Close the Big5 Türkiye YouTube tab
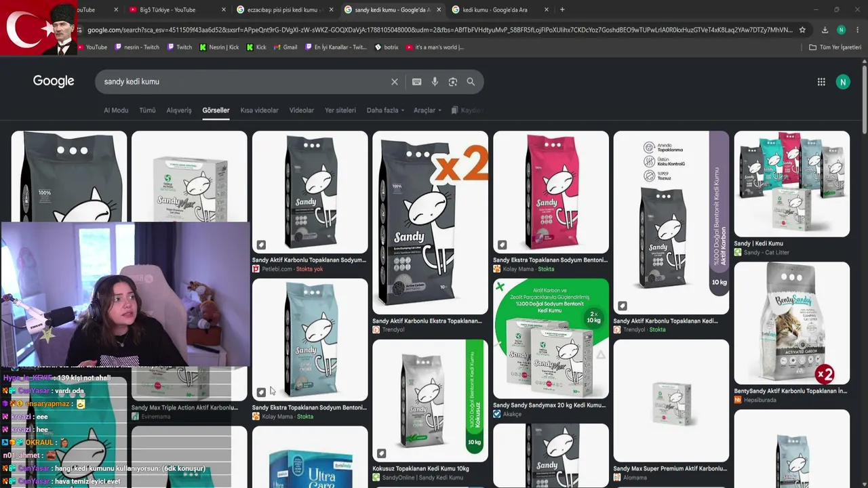 224,9
